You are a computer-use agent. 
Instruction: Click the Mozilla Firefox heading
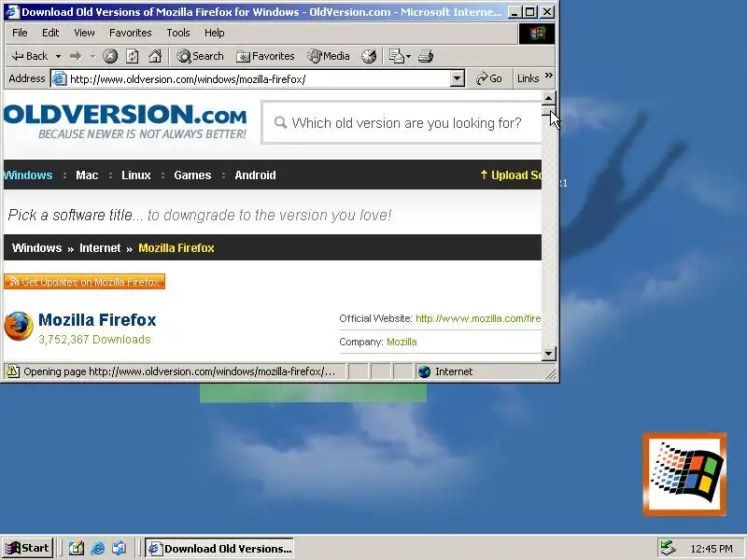click(x=97, y=320)
